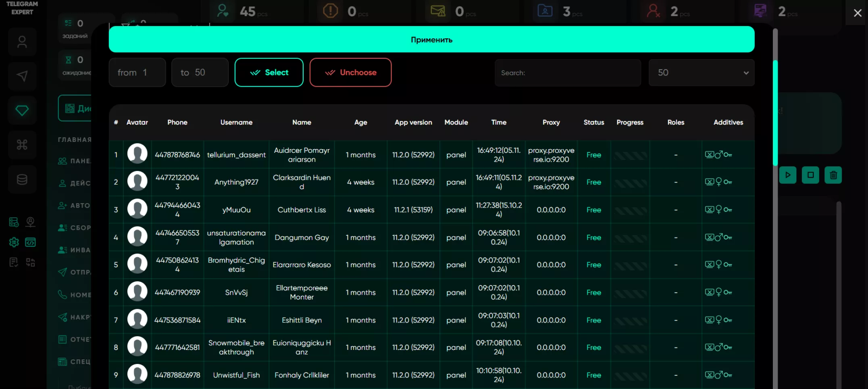Click the 3 pcs counter icon in top bar
Screen dimensions: 868x389
tap(545, 10)
